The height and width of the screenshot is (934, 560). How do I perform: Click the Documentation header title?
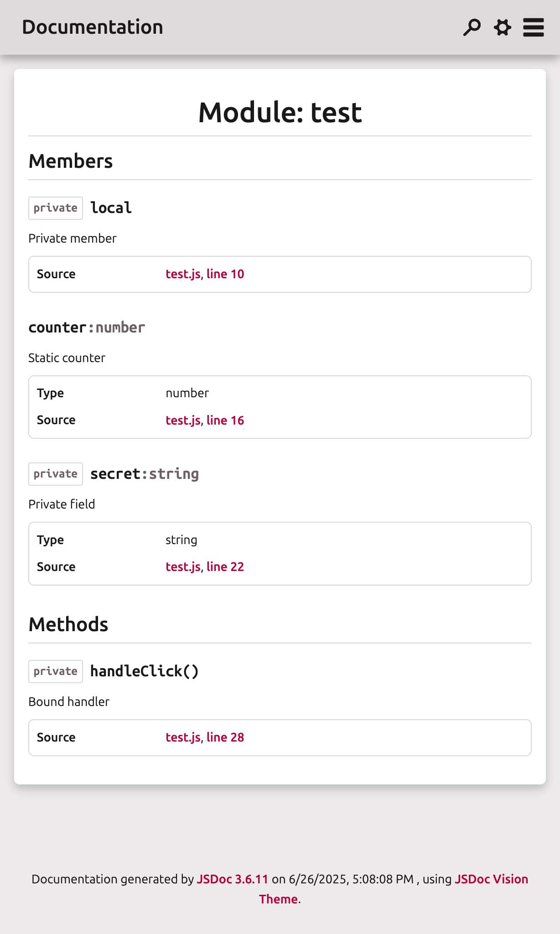(93, 27)
